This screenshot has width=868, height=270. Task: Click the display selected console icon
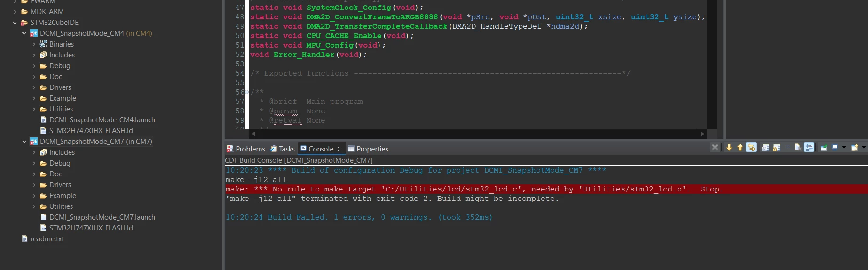[x=835, y=147]
